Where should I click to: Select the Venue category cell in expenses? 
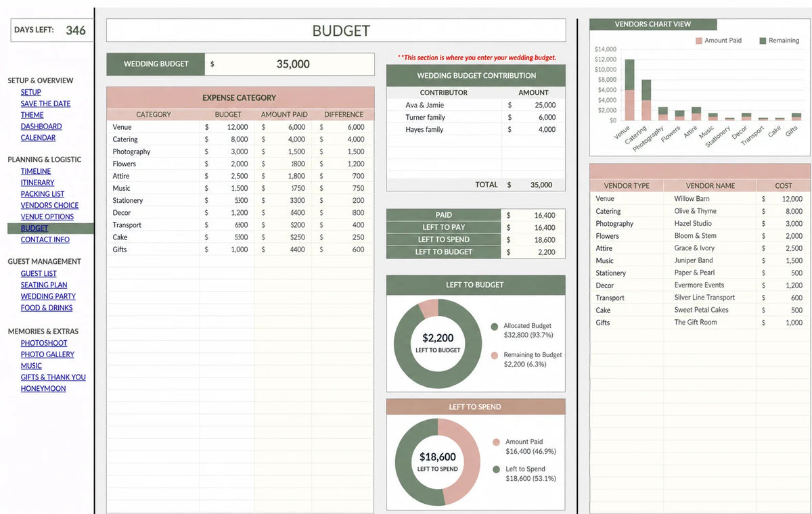coord(154,127)
